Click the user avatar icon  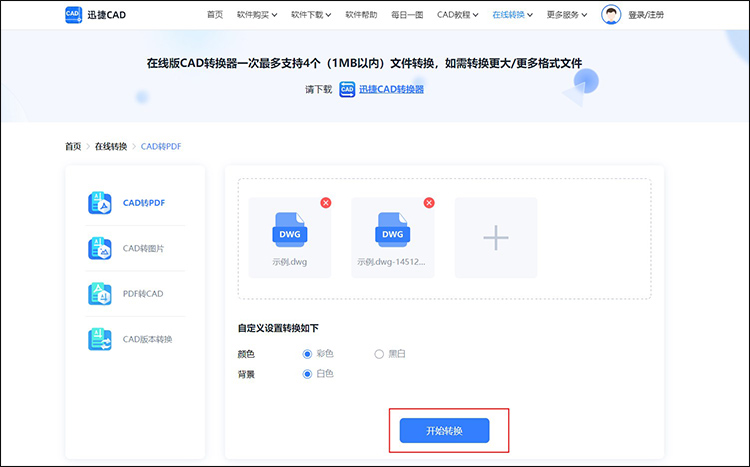pos(611,14)
